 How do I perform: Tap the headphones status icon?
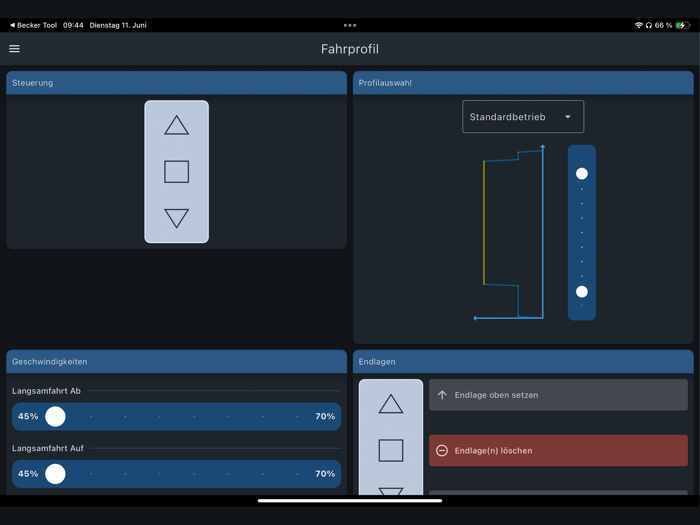click(649, 25)
